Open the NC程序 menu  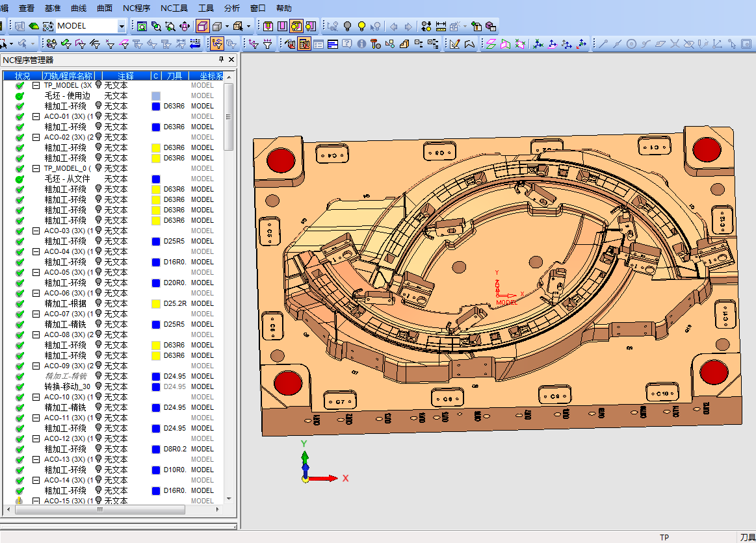(136, 8)
